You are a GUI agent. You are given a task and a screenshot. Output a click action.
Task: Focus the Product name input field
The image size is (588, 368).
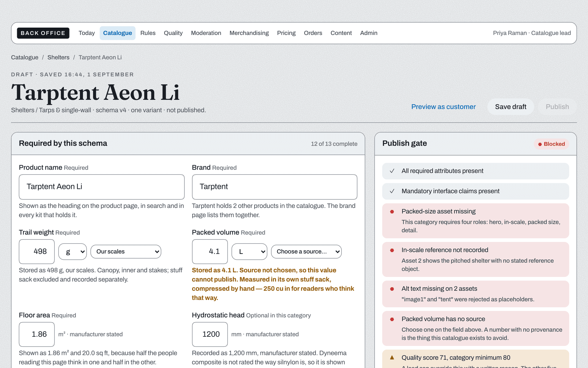(102, 187)
